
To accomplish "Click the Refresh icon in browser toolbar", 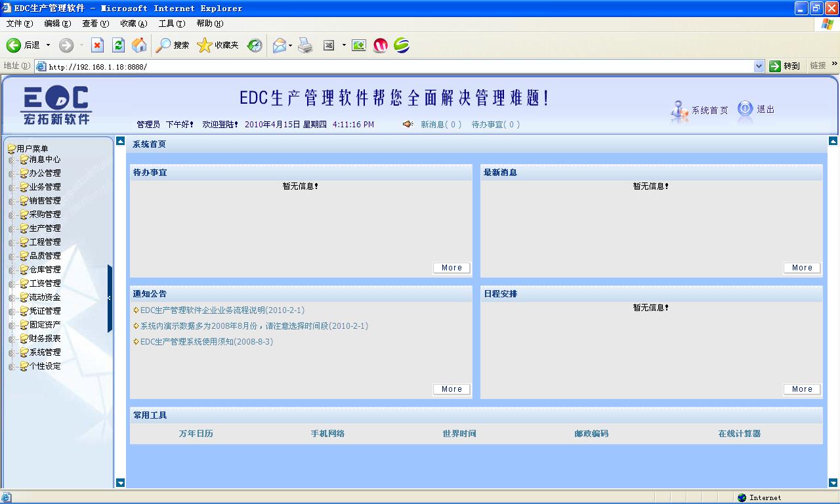I will coord(118,45).
